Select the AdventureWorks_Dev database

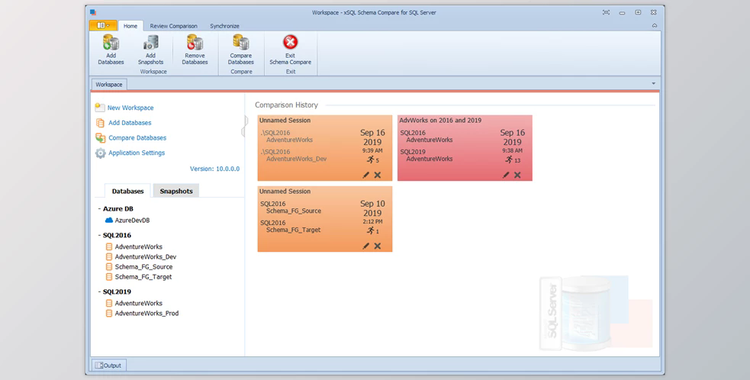click(x=145, y=257)
